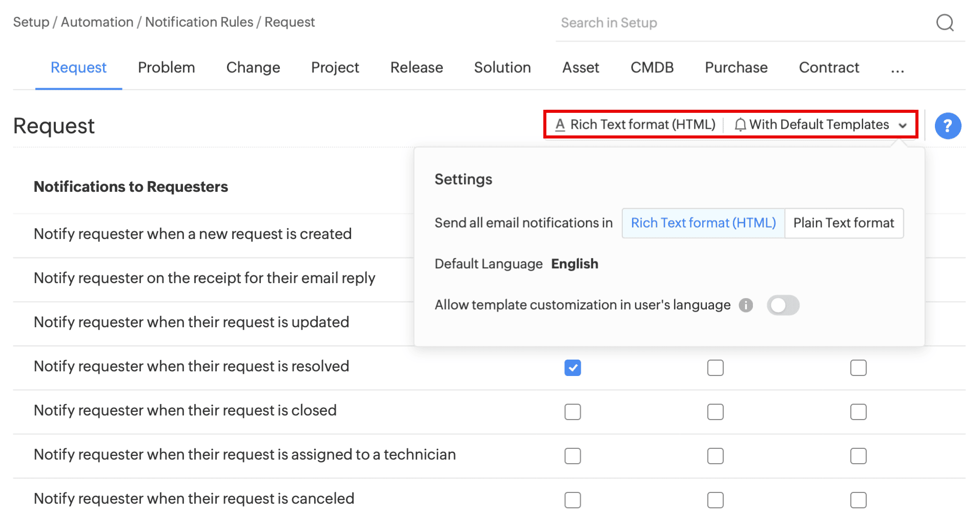Image resolution: width=980 pixels, height=515 pixels.
Task: Click the bell icon next to Default Templates
Action: (740, 125)
